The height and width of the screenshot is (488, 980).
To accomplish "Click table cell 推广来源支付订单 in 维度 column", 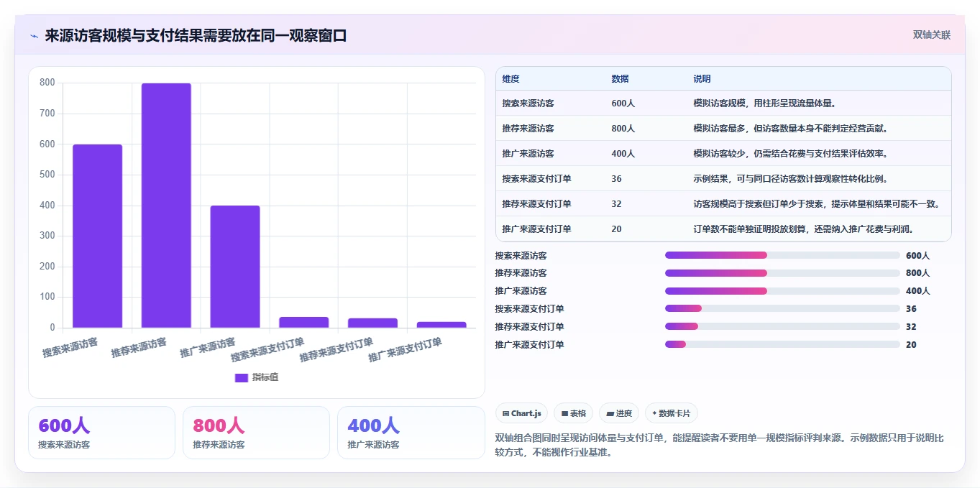I will [x=536, y=229].
